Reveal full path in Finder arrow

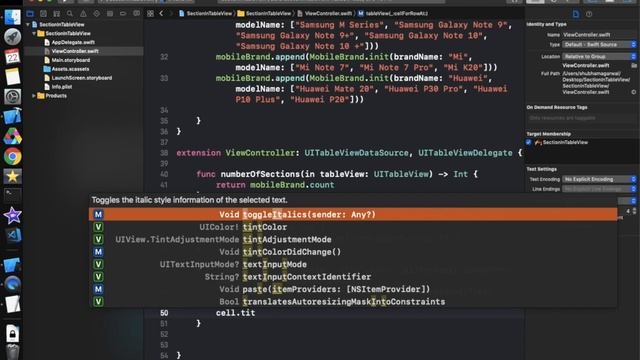pyautogui.click(x=634, y=92)
